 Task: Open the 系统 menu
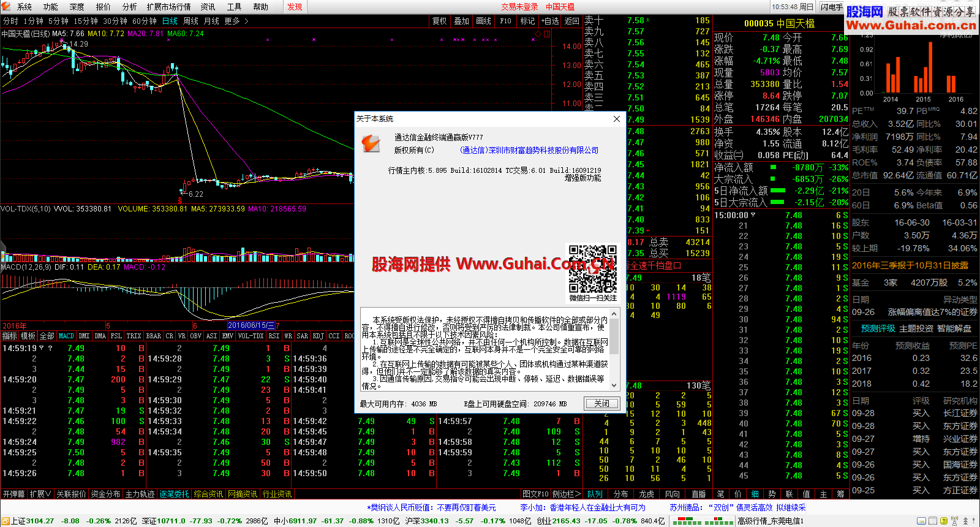point(24,7)
